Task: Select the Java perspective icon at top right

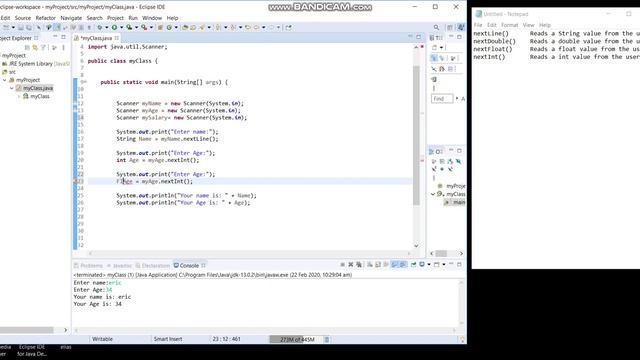Action: [x=461, y=27]
